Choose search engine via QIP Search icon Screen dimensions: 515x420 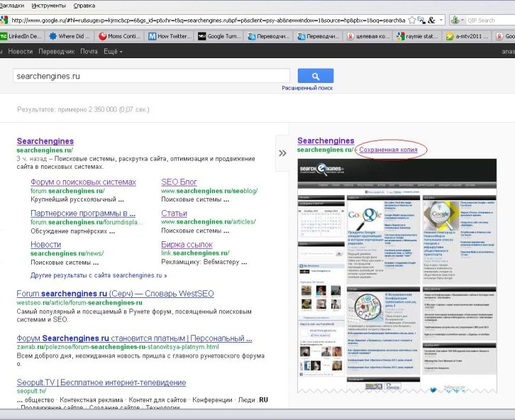(x=457, y=21)
